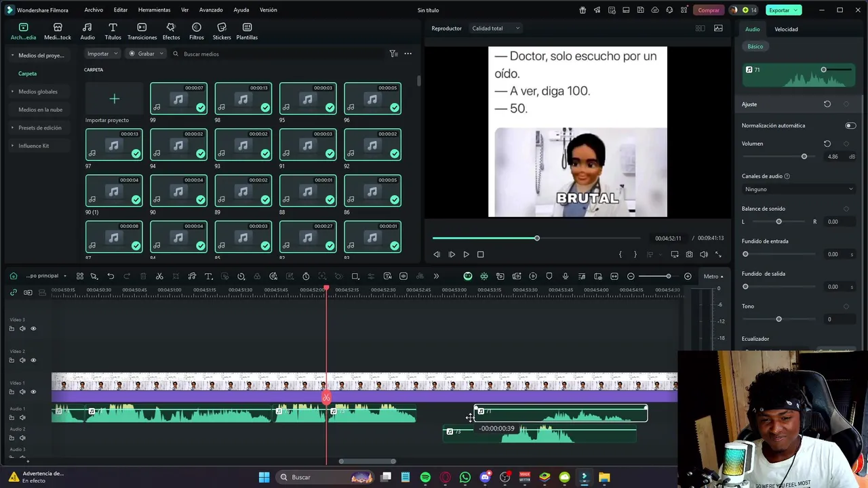Open the Exportar dropdown arrow
The width and height of the screenshot is (868, 488).
point(795,10)
